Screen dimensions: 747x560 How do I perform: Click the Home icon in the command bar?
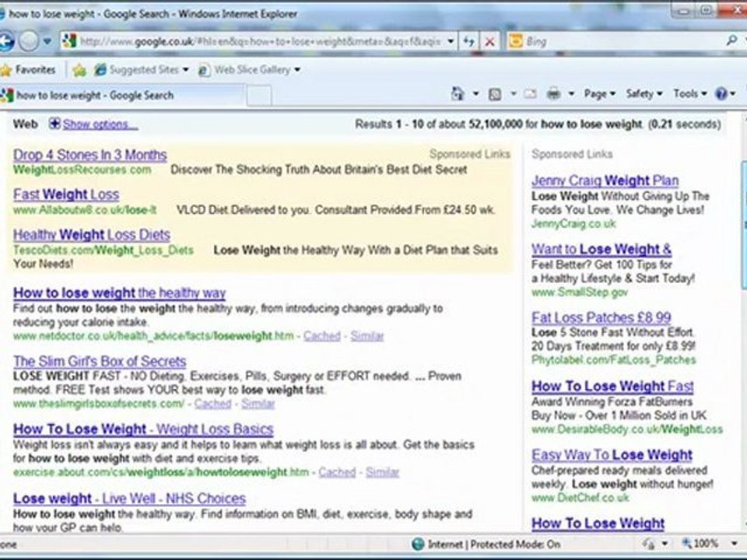click(x=458, y=94)
